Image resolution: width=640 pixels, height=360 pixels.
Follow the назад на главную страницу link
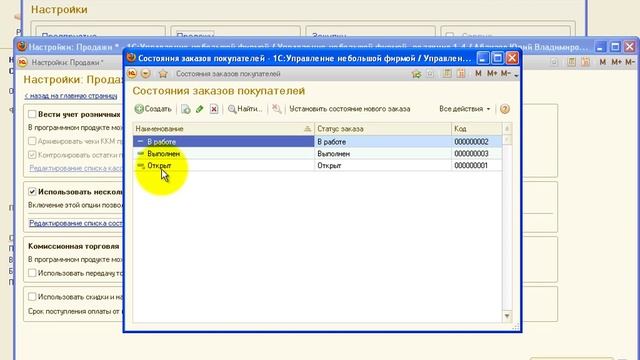71,96
